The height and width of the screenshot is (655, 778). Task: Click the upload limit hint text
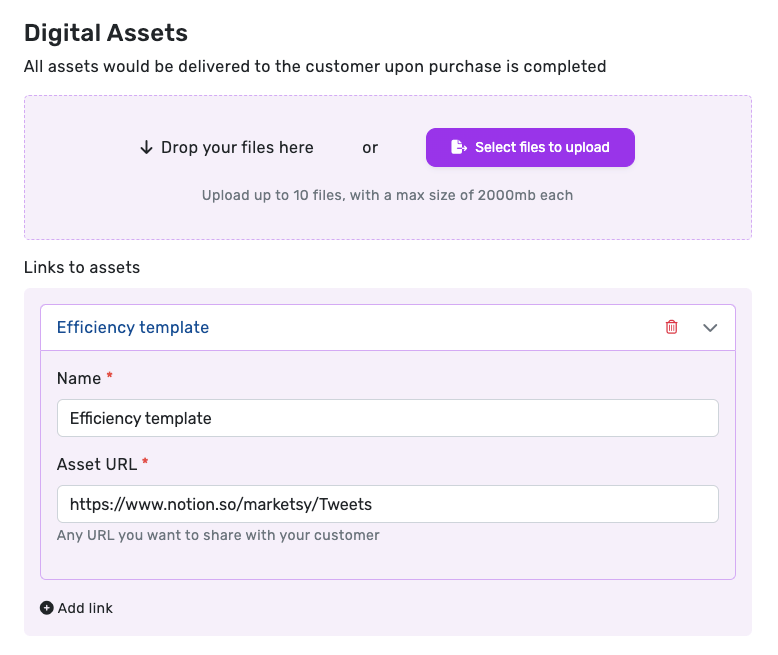tap(388, 195)
